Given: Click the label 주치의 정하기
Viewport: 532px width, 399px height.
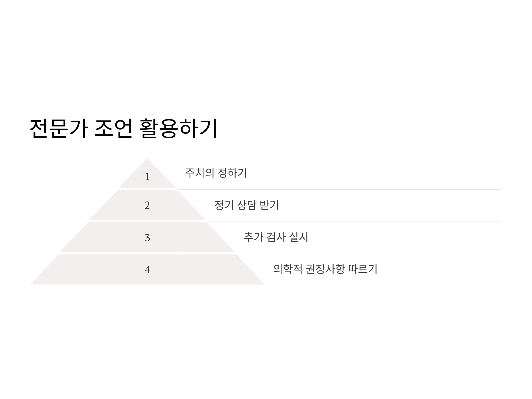Looking at the screenshot, I should [x=216, y=173].
